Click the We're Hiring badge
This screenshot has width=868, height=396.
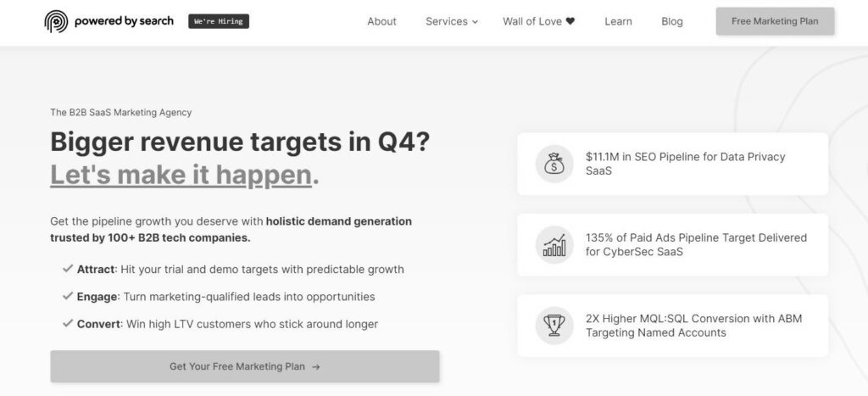[219, 21]
